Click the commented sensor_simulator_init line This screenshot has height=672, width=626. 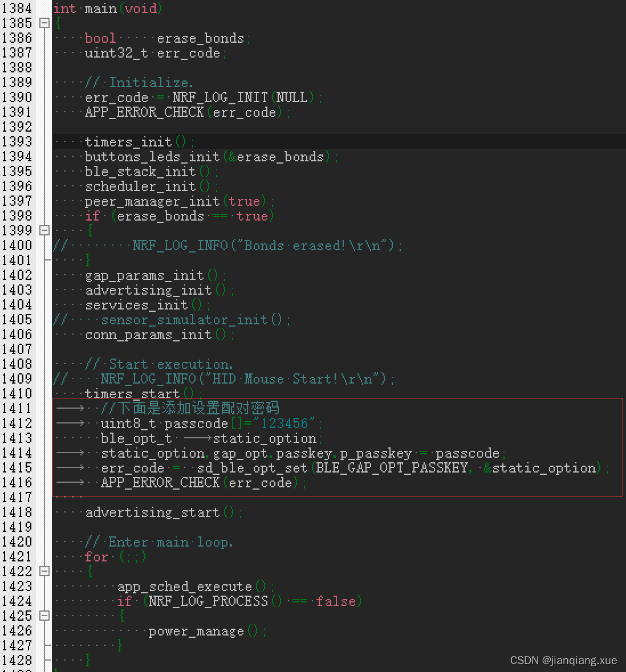[172, 320]
